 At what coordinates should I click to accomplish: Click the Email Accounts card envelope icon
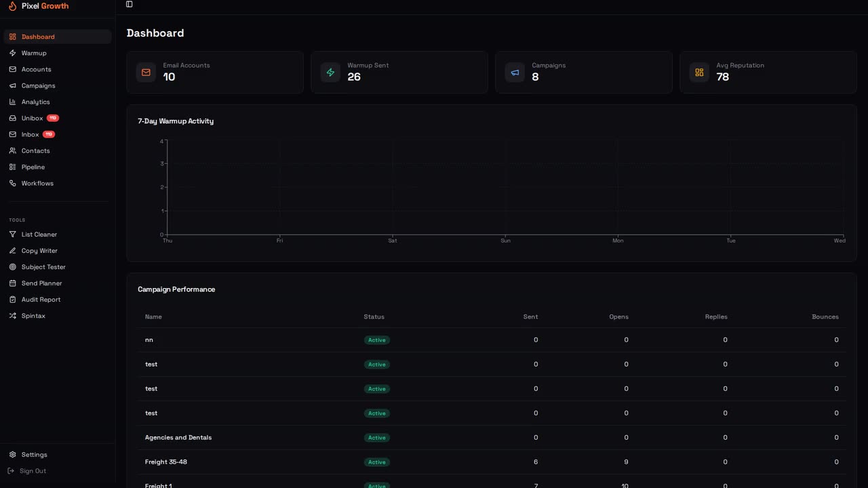[146, 73]
